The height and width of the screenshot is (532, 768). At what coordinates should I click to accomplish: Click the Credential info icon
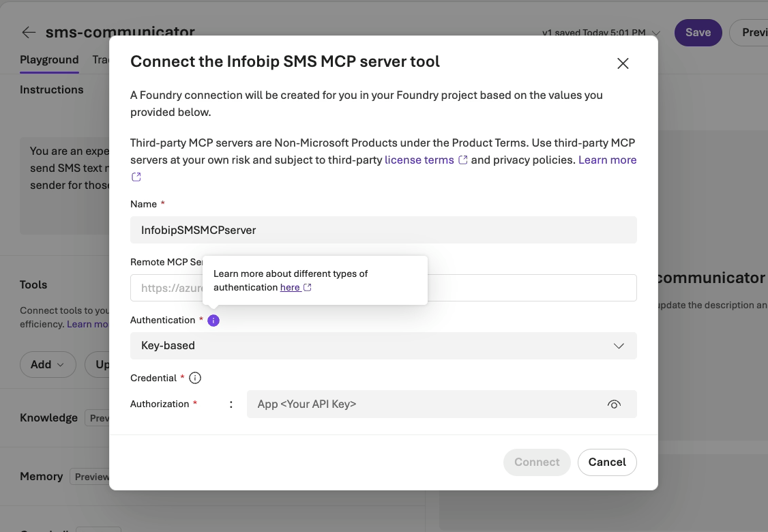pos(195,378)
